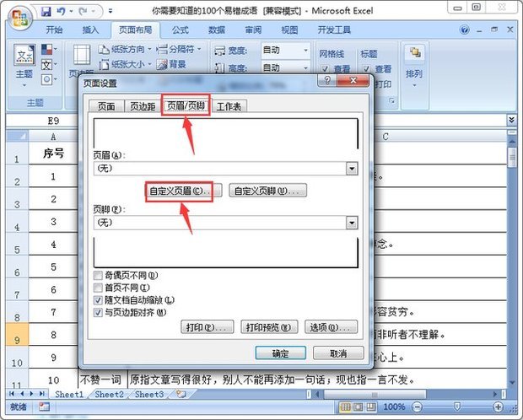Open the Insert (插入) ribbon tab
The width and height of the screenshot is (523, 420).
pos(91,30)
